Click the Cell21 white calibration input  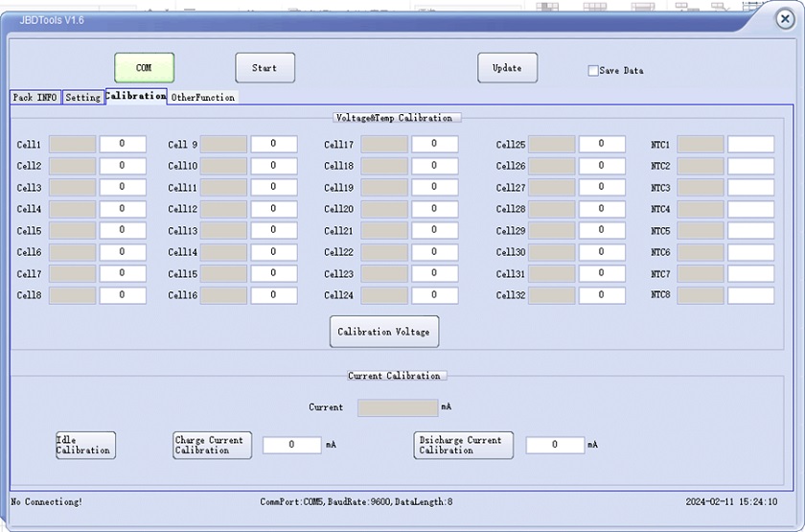435,230
